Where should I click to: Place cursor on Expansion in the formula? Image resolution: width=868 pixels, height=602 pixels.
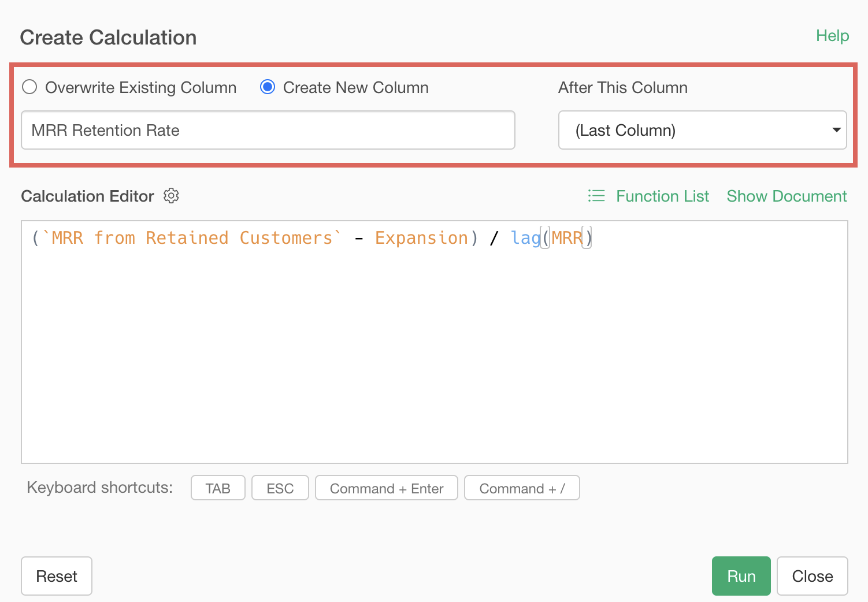click(x=421, y=238)
